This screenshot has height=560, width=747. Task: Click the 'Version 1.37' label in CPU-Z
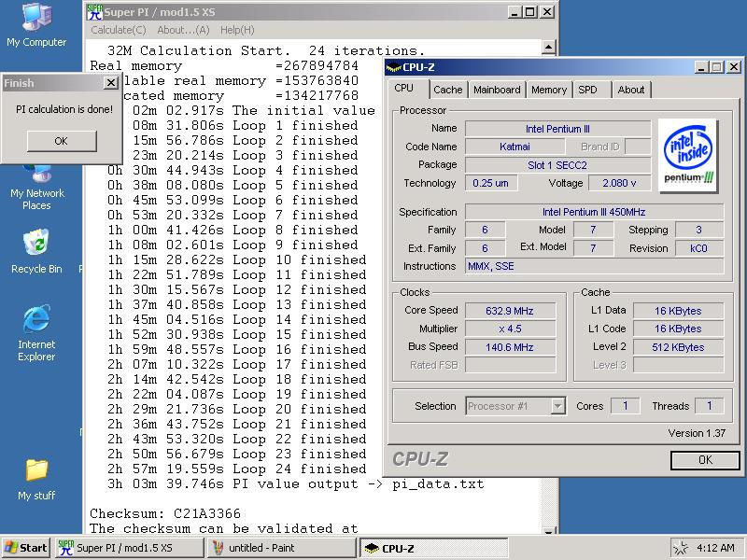[x=697, y=433]
